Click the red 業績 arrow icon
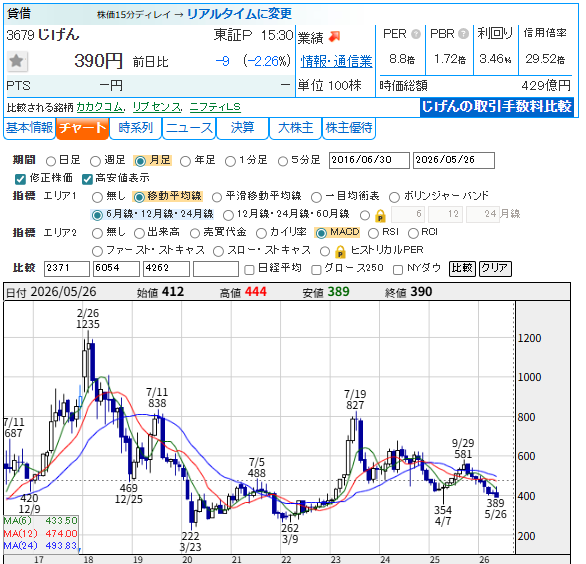Screen dimensions: 586x564 (x=334, y=36)
